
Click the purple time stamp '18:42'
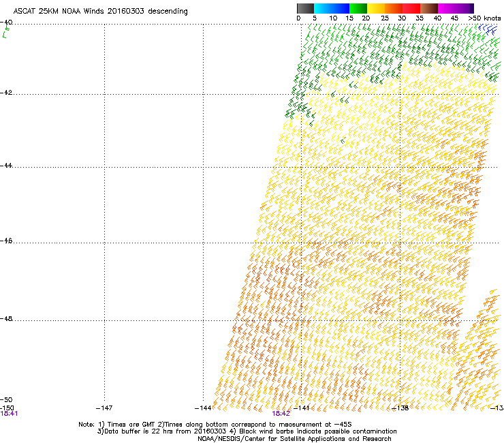[281, 414]
